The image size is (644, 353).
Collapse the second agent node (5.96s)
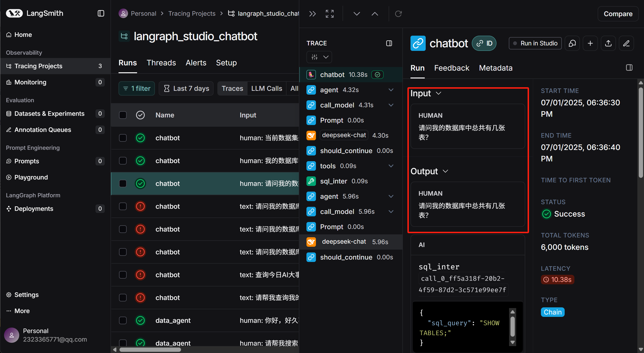click(x=391, y=196)
